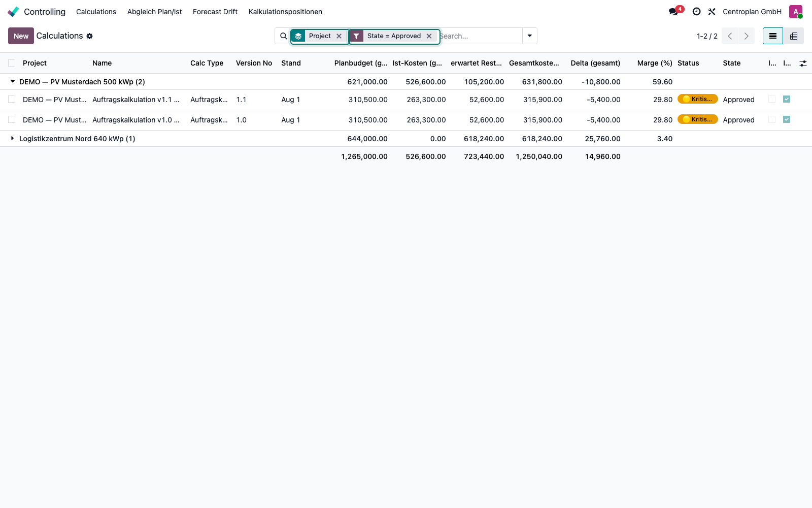Sort by Delta (gesamt) column header
The width and height of the screenshot is (812, 508).
pos(595,63)
